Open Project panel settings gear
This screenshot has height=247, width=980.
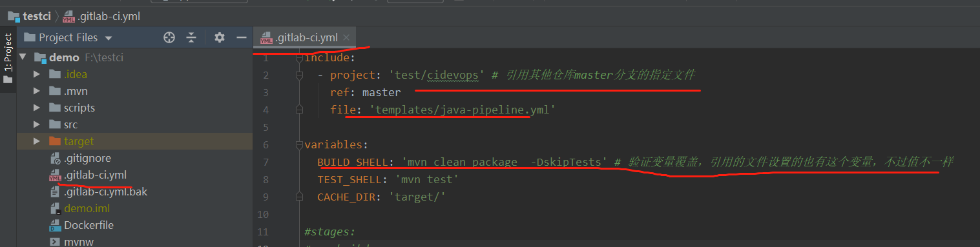tap(220, 37)
